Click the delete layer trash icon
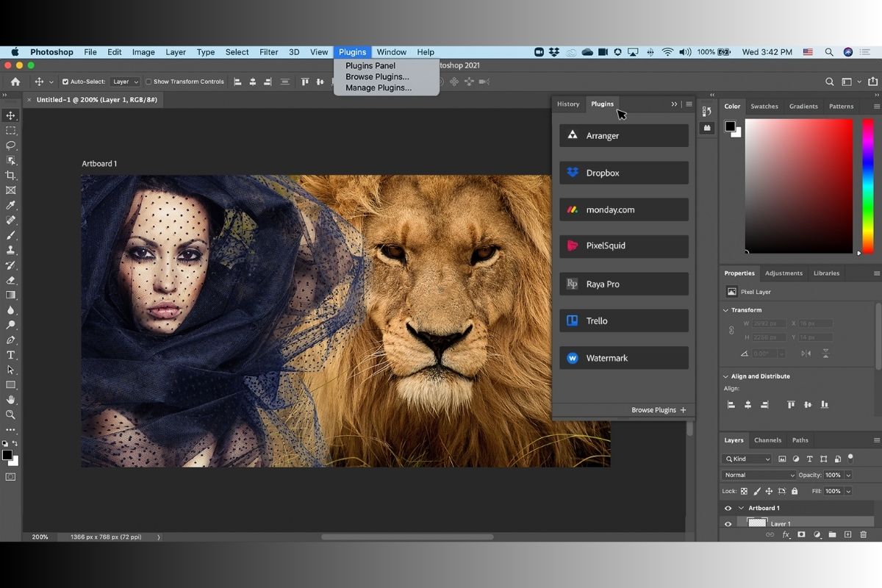The height and width of the screenshot is (588, 882). point(863,534)
